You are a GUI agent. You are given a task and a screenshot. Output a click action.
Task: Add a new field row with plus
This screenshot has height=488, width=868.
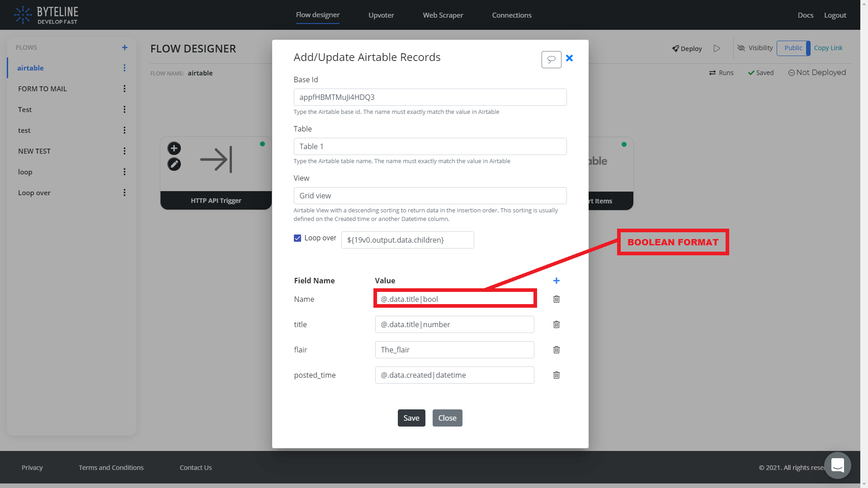click(x=557, y=281)
